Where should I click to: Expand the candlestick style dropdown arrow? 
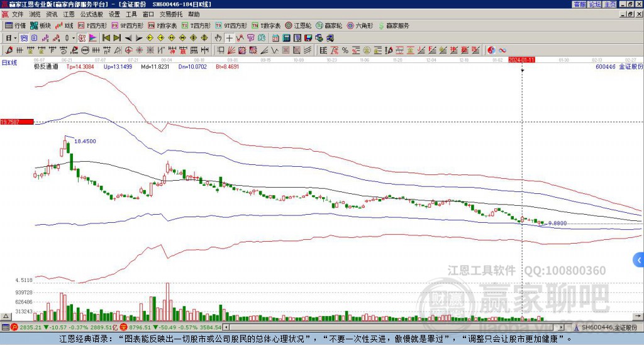74,38
